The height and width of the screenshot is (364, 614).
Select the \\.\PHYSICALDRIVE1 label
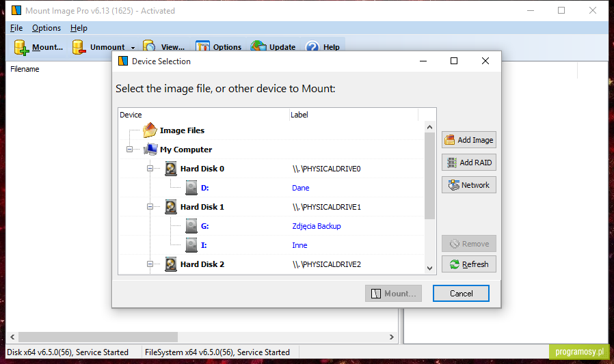pyautogui.click(x=327, y=207)
